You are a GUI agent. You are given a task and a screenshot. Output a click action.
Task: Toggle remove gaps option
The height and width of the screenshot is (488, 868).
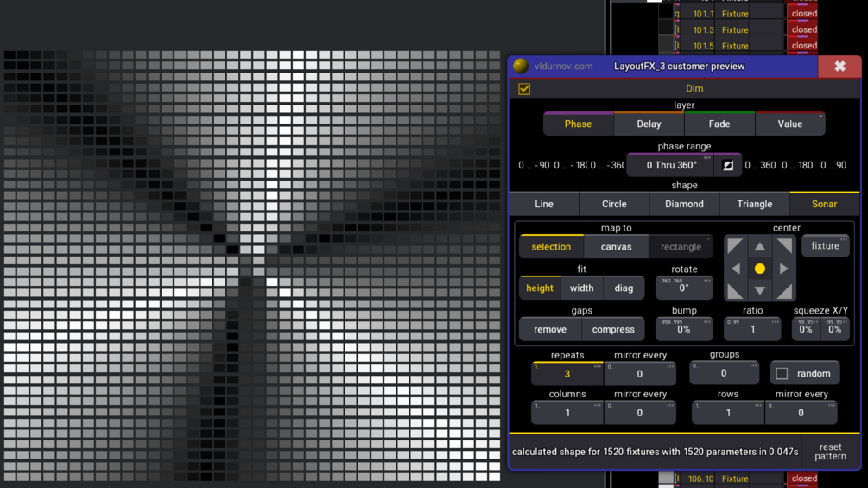(550, 329)
